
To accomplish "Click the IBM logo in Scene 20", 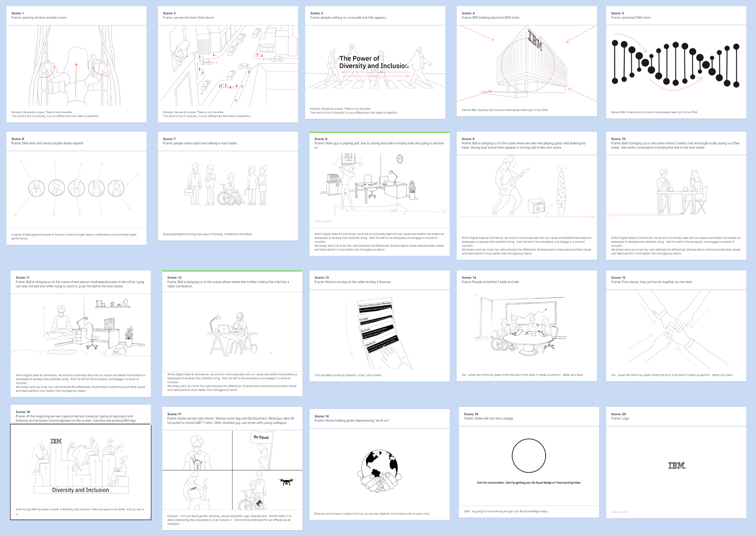I will (x=677, y=465).
